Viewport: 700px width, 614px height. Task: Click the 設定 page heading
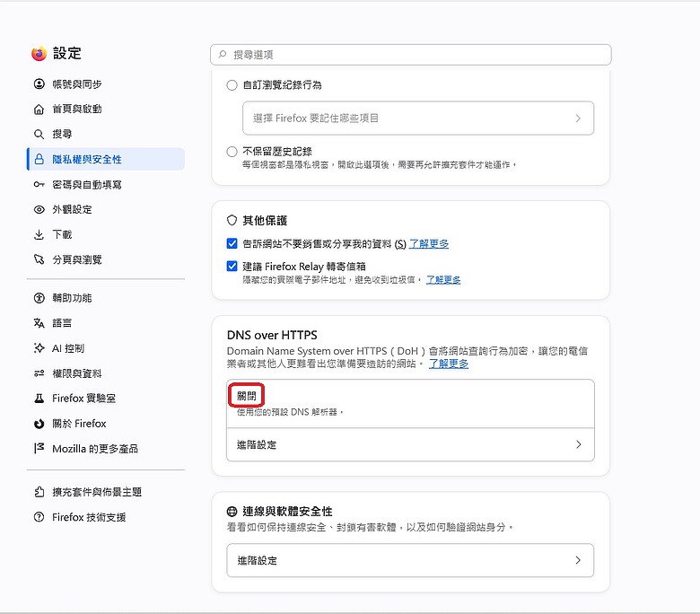click(x=67, y=53)
